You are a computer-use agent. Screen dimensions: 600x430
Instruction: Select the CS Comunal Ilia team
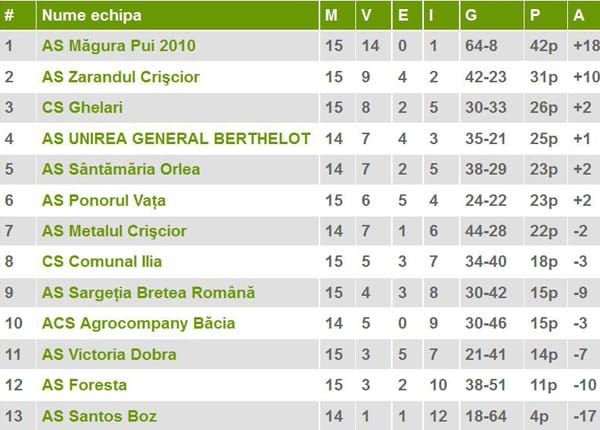pyautogui.click(x=102, y=262)
